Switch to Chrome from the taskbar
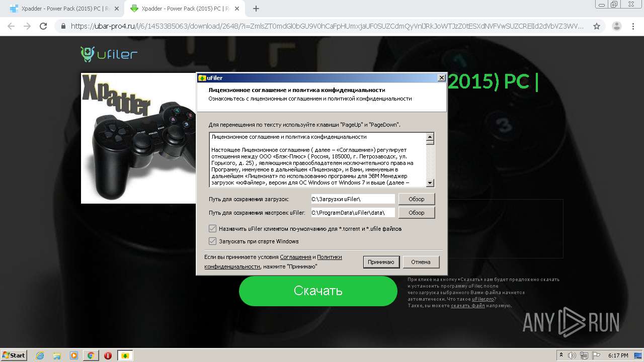 pyautogui.click(x=91, y=355)
